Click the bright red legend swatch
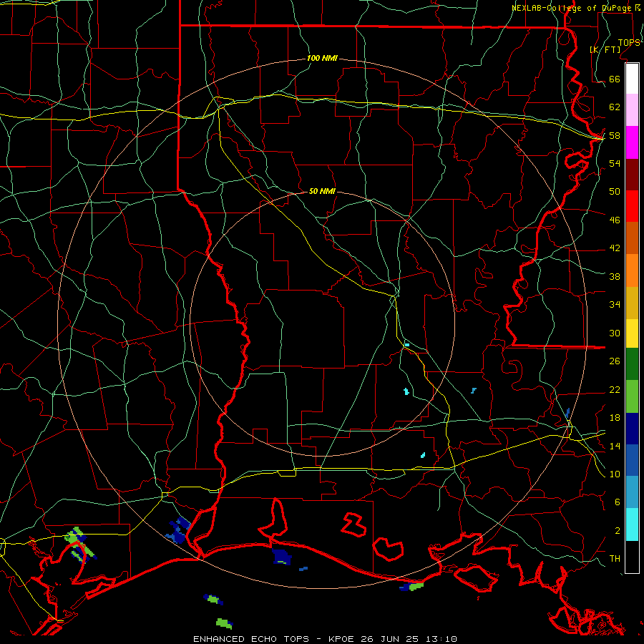644x644 pixels. [632, 206]
